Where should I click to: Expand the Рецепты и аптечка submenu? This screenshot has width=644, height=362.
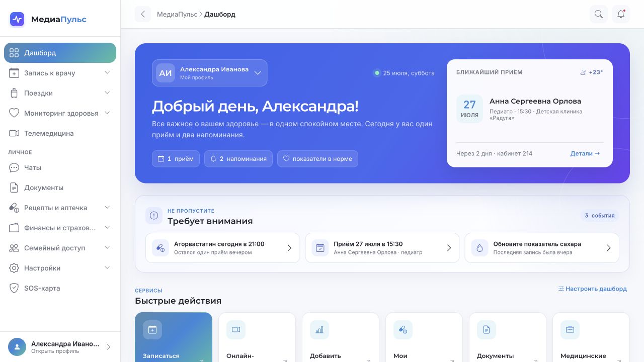click(107, 208)
